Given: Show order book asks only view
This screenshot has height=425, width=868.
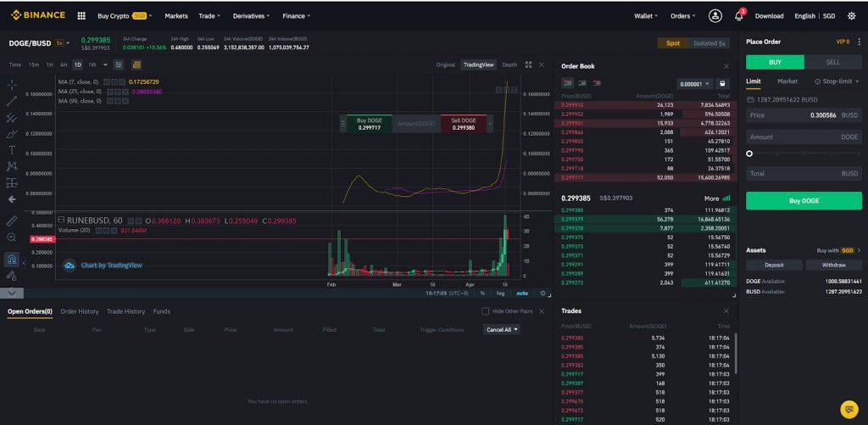Looking at the screenshot, I should (596, 83).
